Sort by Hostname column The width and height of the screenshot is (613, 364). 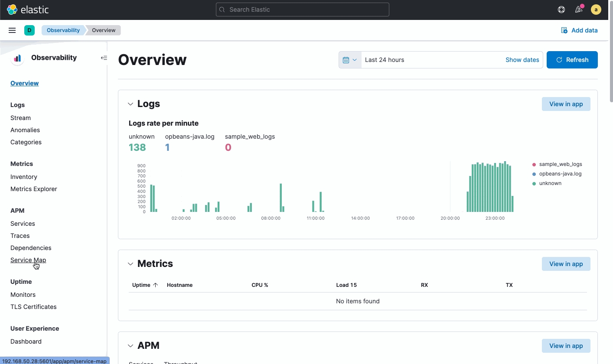[x=179, y=285]
